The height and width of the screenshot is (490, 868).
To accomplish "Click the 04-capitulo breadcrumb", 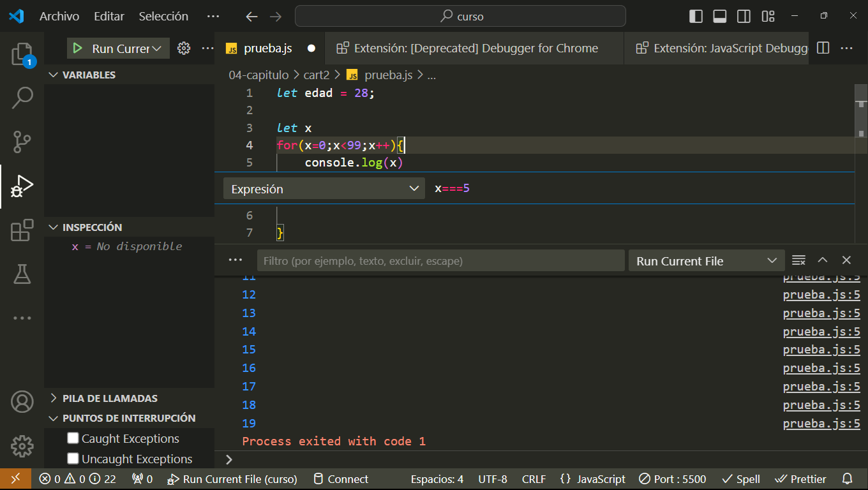I will pyautogui.click(x=258, y=75).
